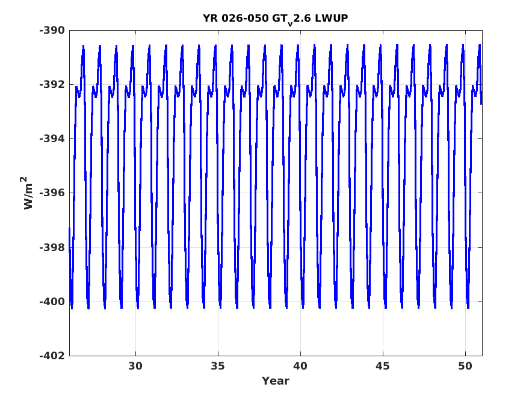Click the 'Year' x-axis label
This screenshot has height=399, width=532.
pos(275,381)
